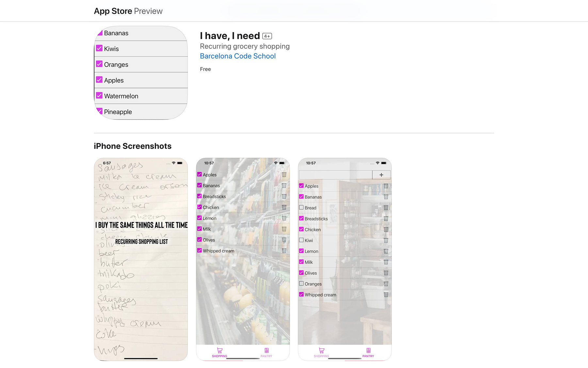Click the plus icon to add an item
Viewport: 588px width, 368px height.
[381, 175]
